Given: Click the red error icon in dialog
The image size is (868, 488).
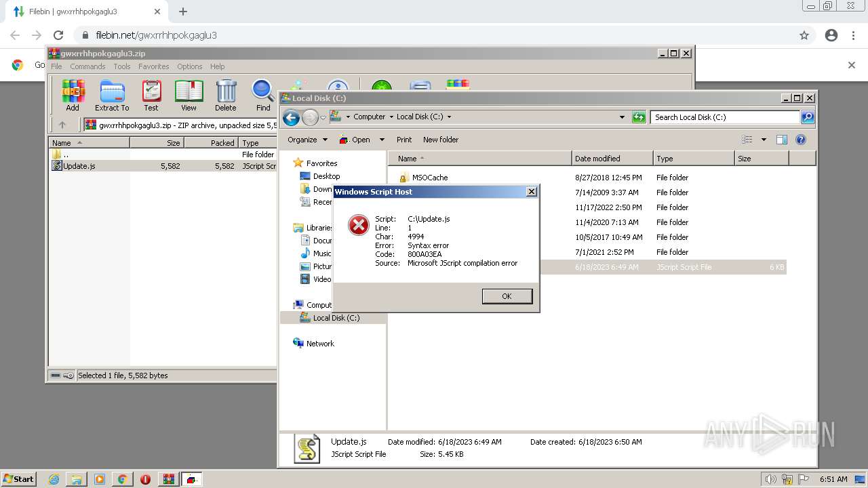Looking at the screenshot, I should pos(359,224).
